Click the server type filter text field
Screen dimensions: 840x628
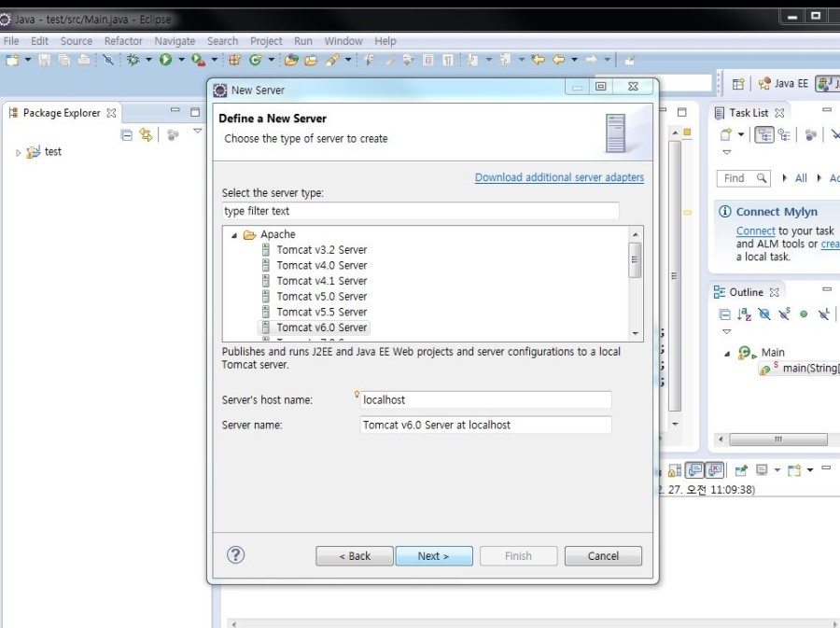pos(421,211)
